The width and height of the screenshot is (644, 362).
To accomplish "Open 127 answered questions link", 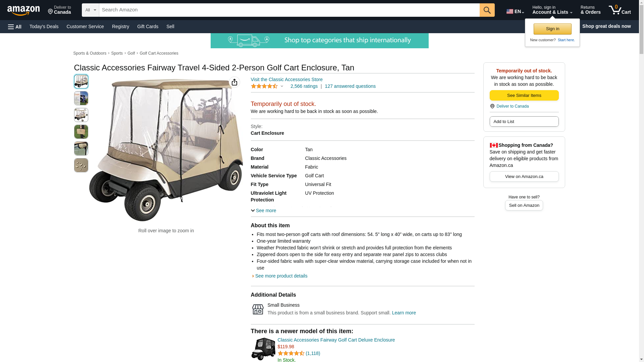I will point(350,86).
